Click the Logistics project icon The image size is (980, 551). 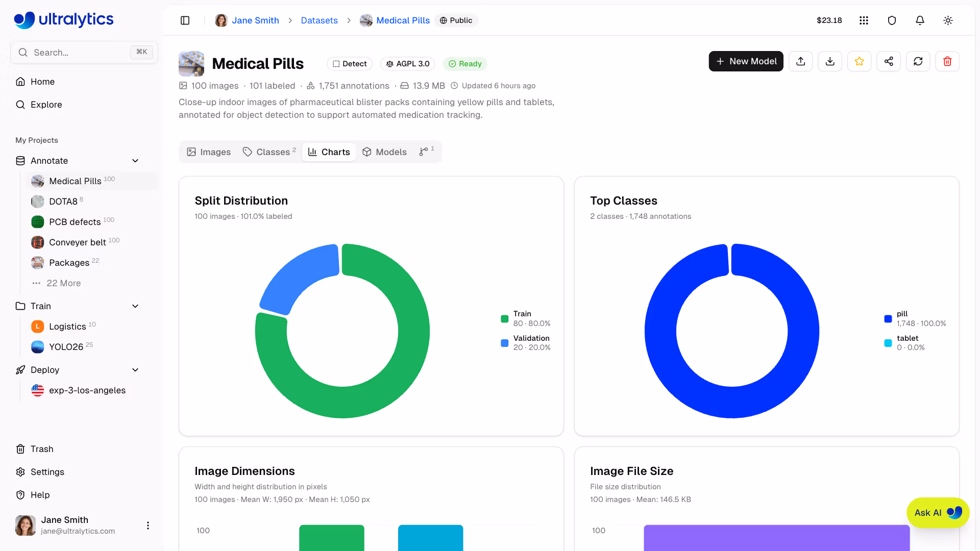tap(38, 327)
